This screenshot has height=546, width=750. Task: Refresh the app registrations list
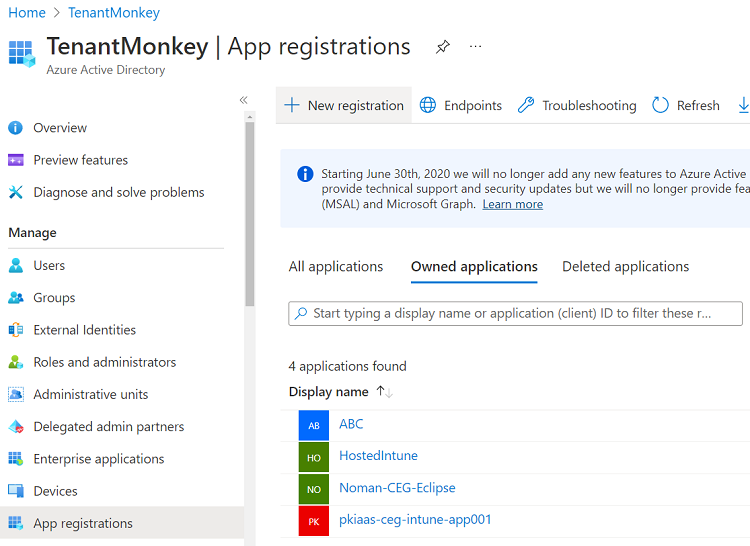click(686, 105)
